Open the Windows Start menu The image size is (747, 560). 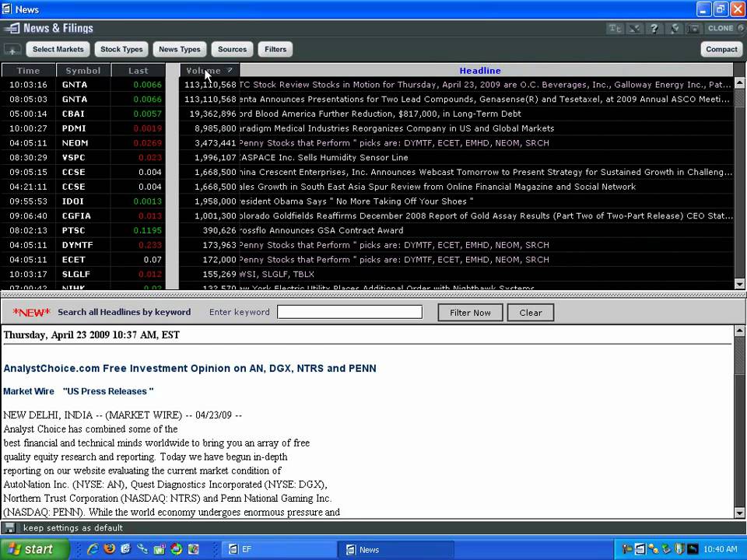coord(34,550)
